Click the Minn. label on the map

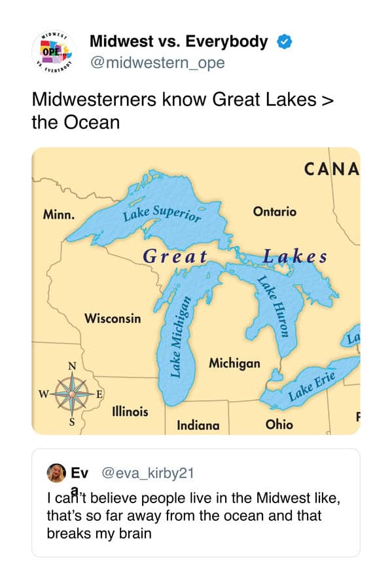coord(59,214)
